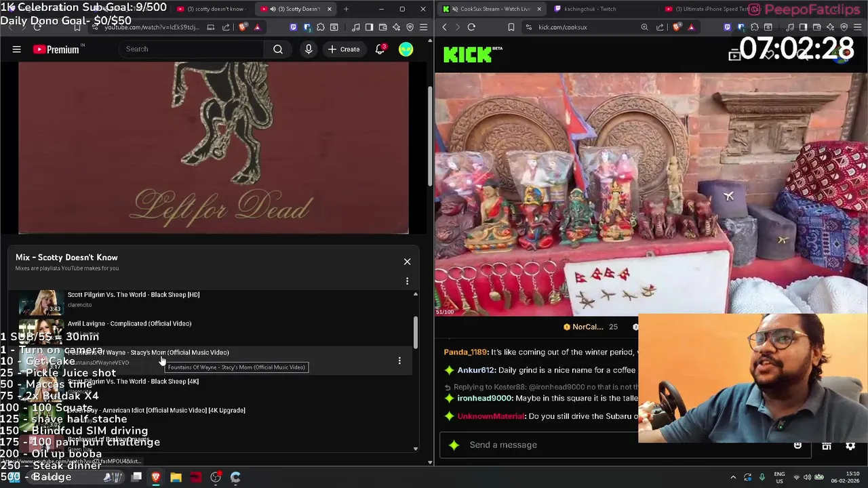Click YouTube address bar URL
The image size is (868, 488).
(152, 27)
